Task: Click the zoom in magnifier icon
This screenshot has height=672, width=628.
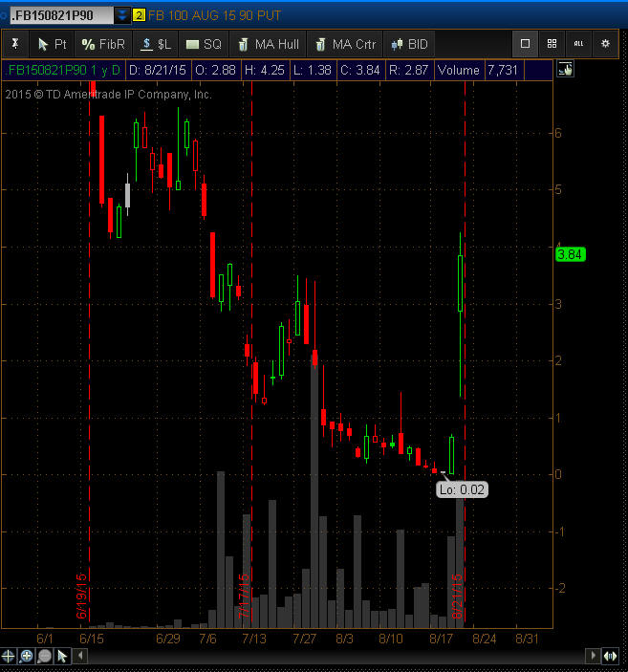Action: 26,656
